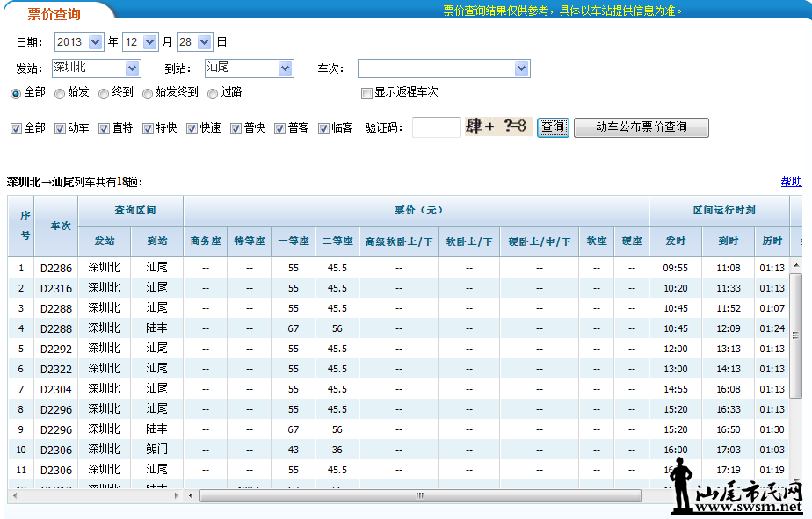The height and width of the screenshot is (519, 812).
Task: Click the 验证码 input field
Action: click(x=436, y=127)
